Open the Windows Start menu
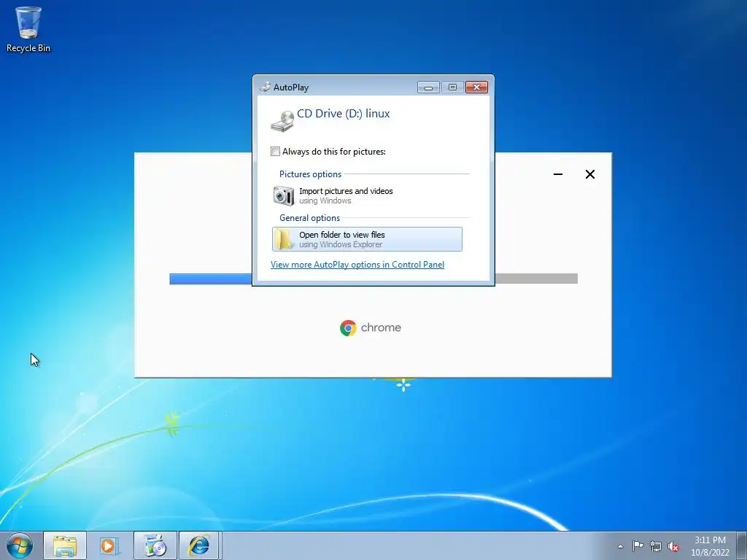This screenshot has width=747, height=560. click(20, 545)
